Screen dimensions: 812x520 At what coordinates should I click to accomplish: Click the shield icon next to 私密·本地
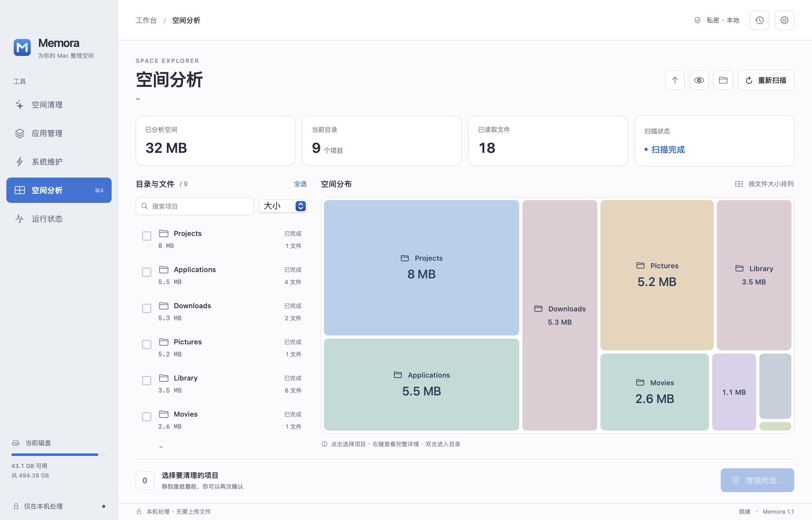(x=697, y=20)
